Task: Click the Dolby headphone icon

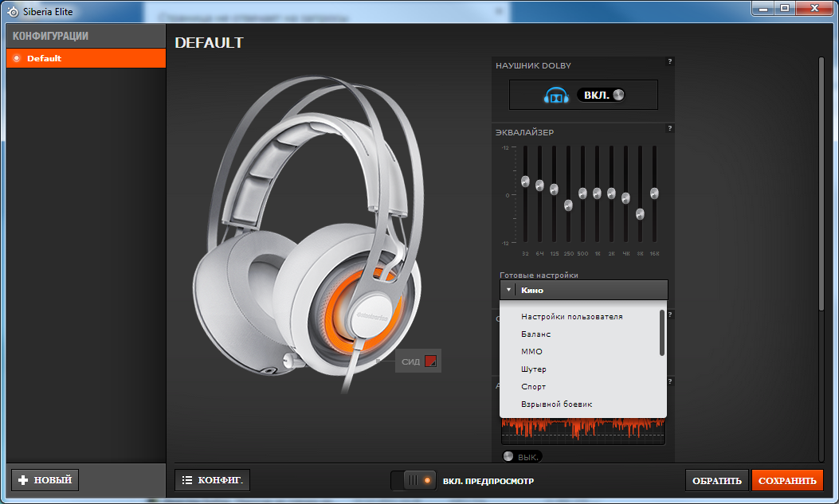Action: pyautogui.click(x=556, y=95)
